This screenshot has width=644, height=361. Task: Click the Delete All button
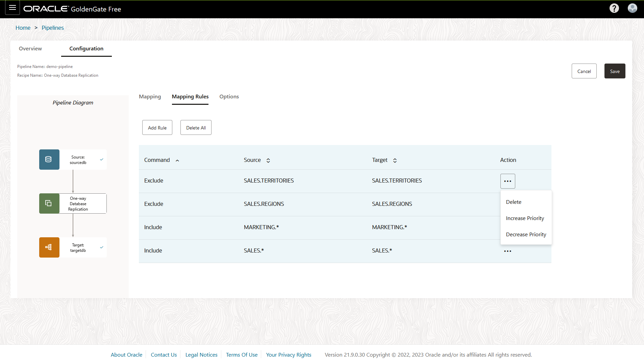196,127
